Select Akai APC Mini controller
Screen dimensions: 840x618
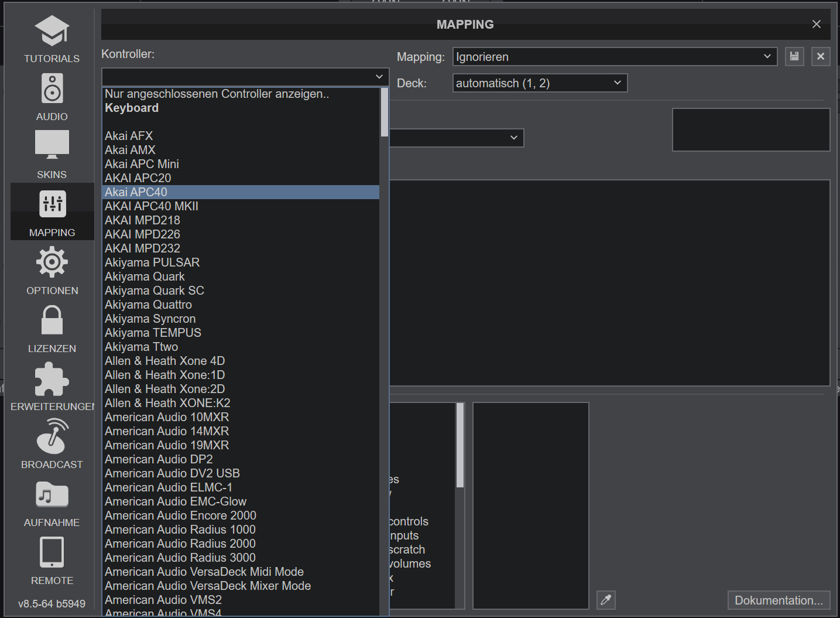coord(241,164)
